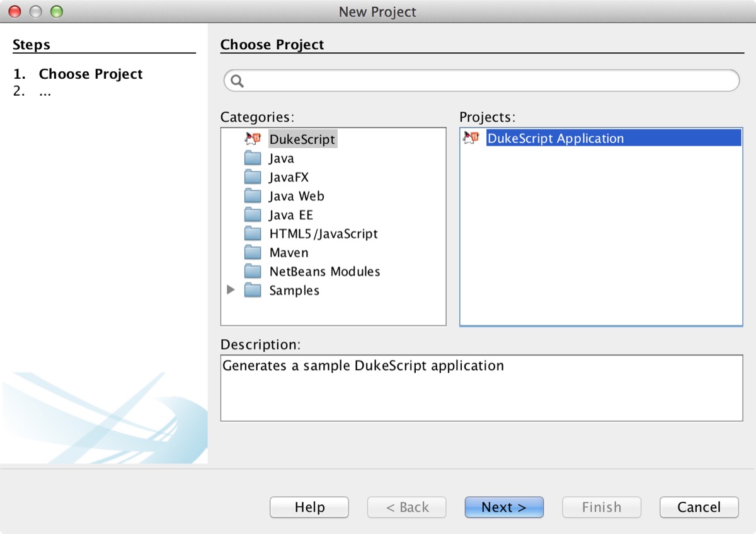Select the NetBeans Modules category

[324, 272]
